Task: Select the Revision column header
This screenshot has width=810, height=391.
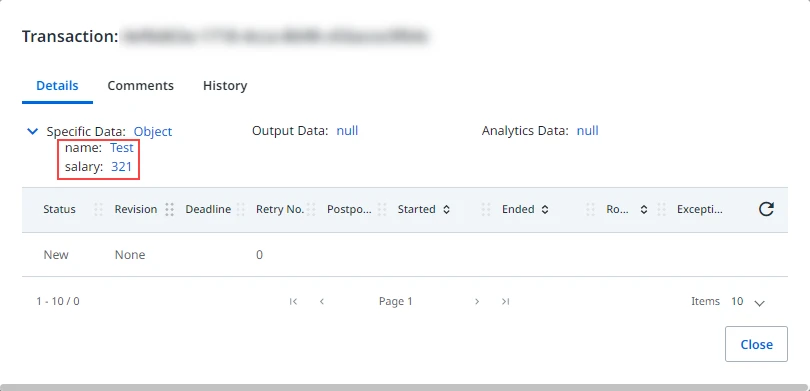Action: point(136,209)
